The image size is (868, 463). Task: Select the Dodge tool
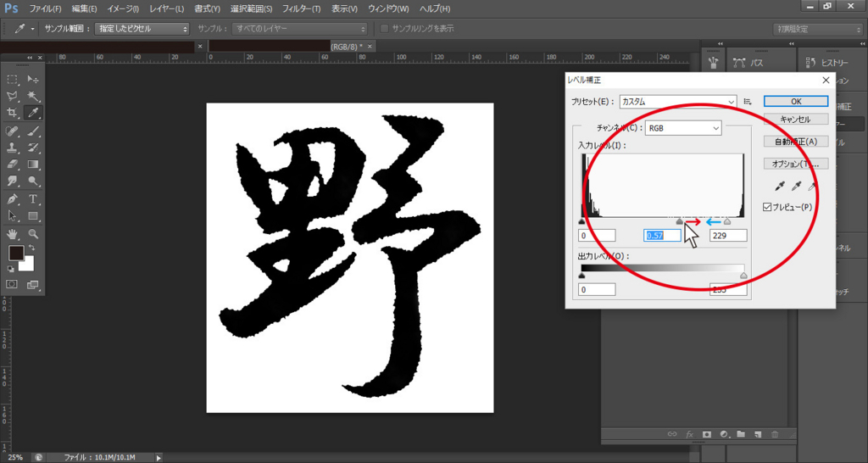33,181
